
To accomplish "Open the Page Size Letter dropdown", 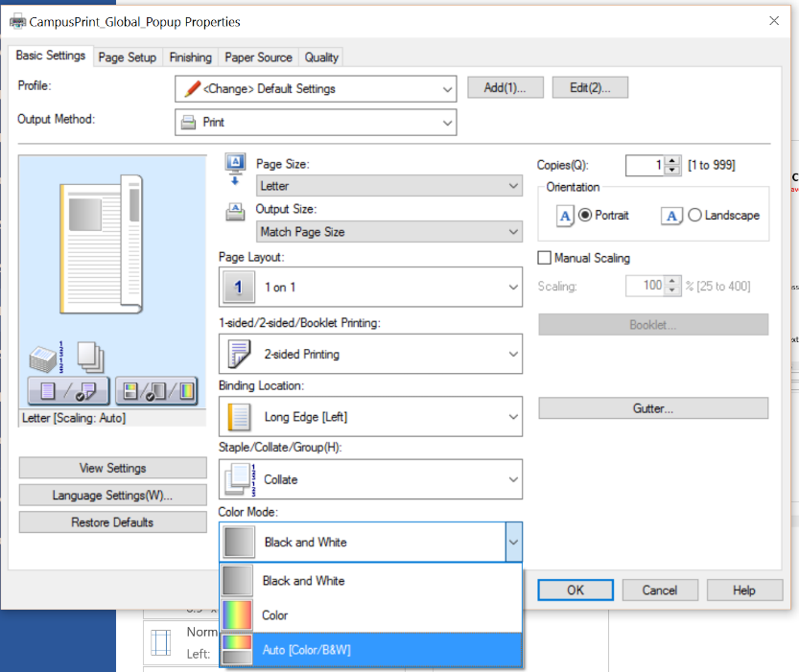I will (388, 186).
